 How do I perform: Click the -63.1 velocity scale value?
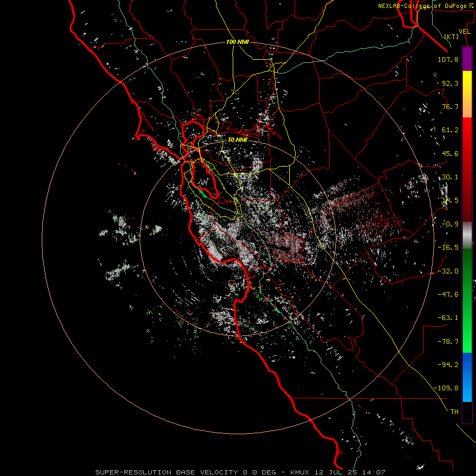point(448,318)
